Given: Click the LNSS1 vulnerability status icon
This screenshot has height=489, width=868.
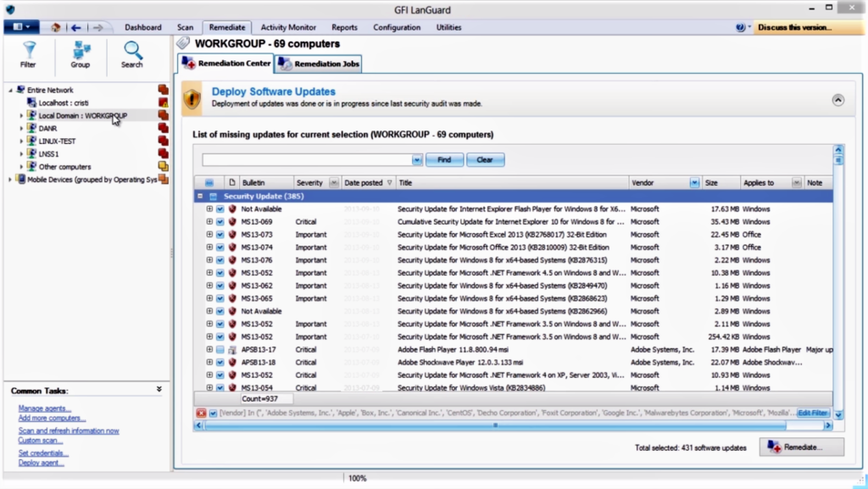Looking at the screenshot, I should (163, 153).
